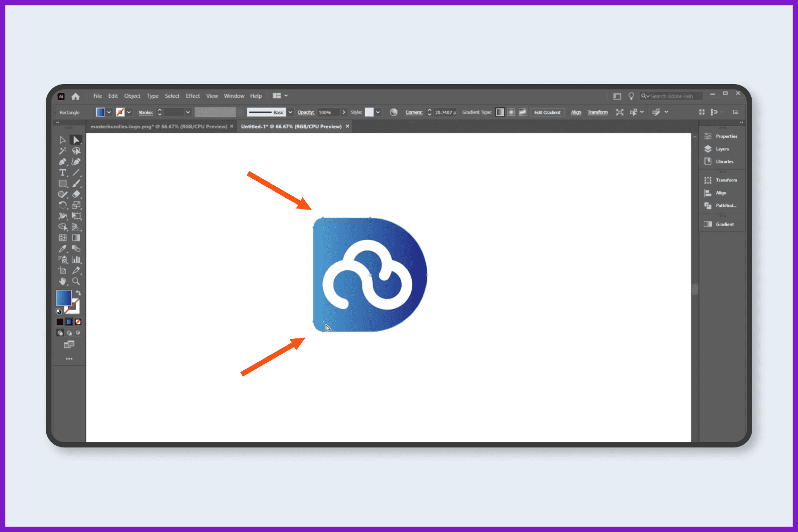798x532 pixels.
Task: Pick the Hand tool
Action: (x=63, y=281)
